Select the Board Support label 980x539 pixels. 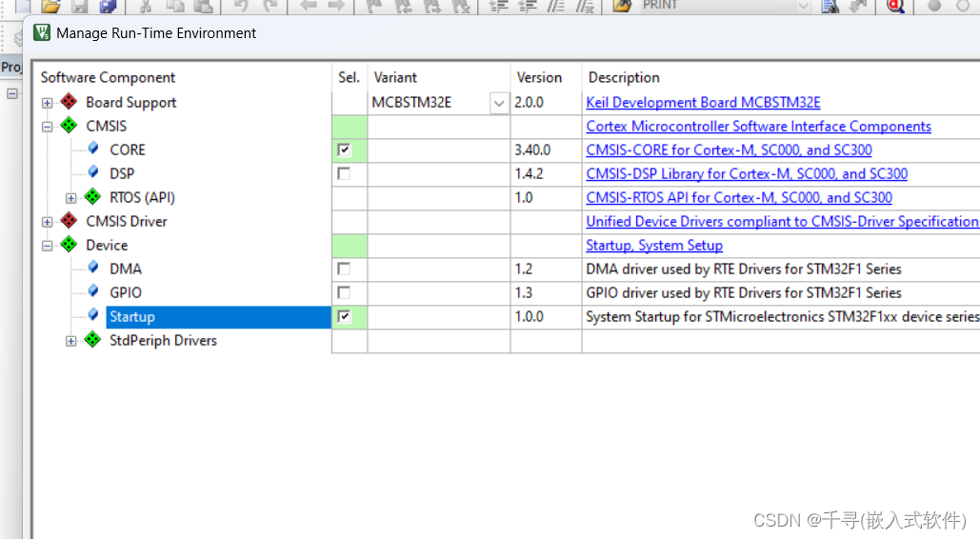click(x=131, y=103)
